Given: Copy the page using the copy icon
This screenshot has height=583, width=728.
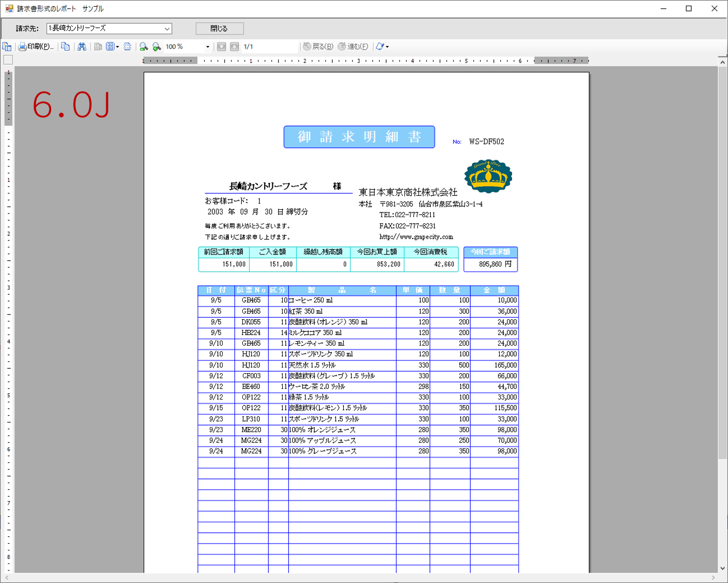Looking at the screenshot, I should click(x=65, y=47).
